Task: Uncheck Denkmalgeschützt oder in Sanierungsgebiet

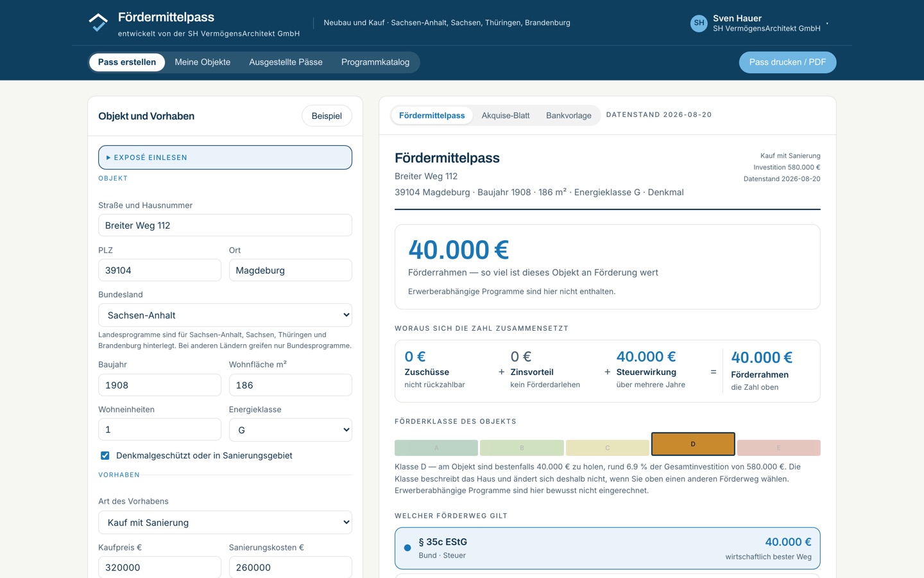Action: click(105, 456)
